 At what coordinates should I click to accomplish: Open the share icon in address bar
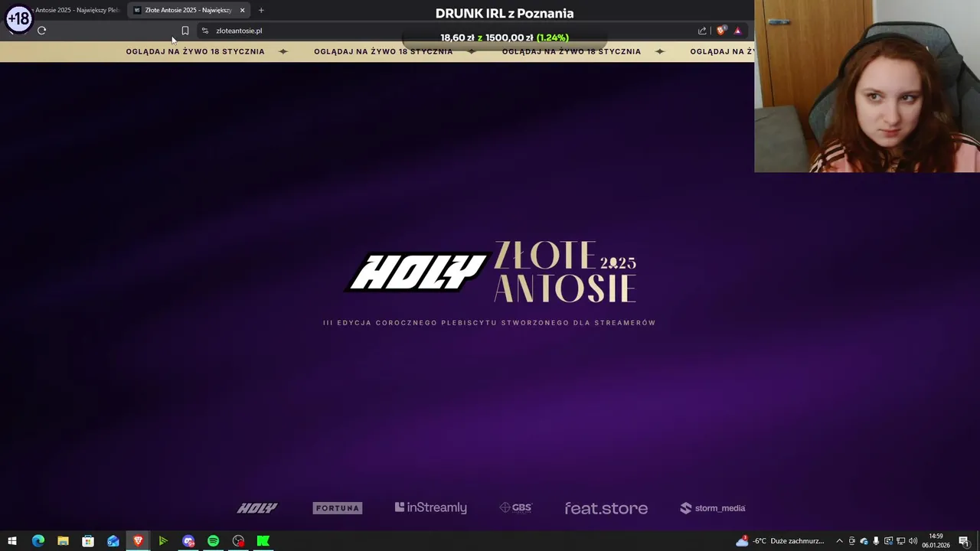pos(702,31)
